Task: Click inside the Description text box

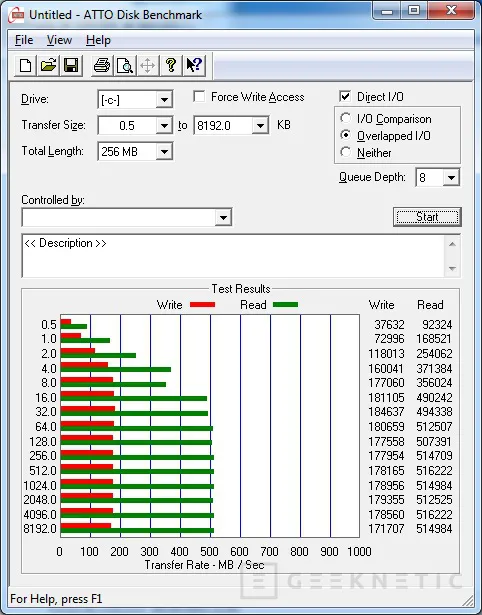Action: pyautogui.click(x=234, y=256)
